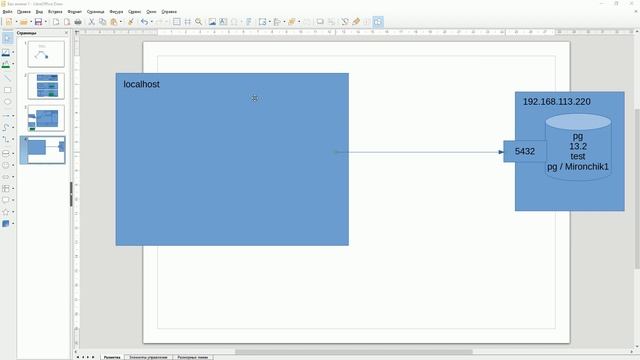Pick the Connectors tool
This screenshot has height=360, width=640.
[6, 139]
